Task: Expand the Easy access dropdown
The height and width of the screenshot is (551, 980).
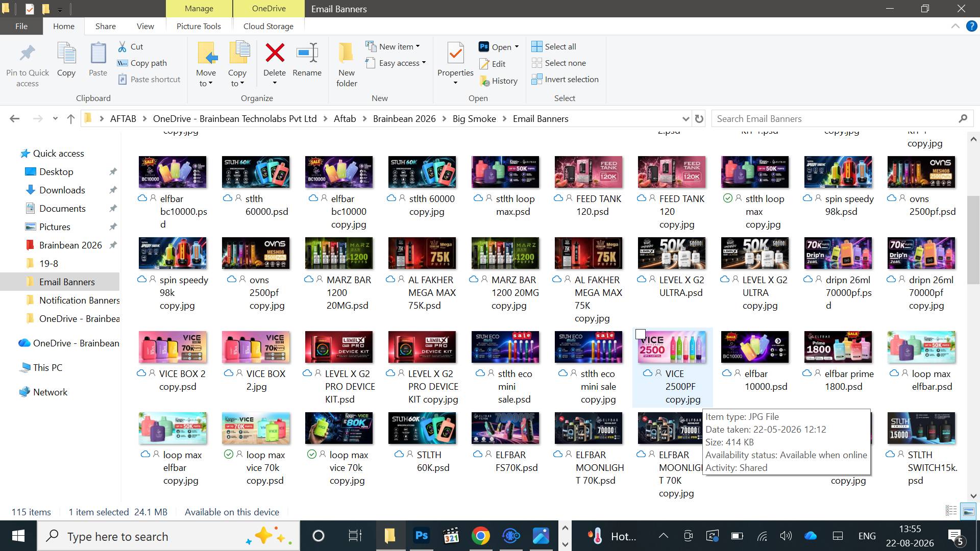Action: [396, 63]
